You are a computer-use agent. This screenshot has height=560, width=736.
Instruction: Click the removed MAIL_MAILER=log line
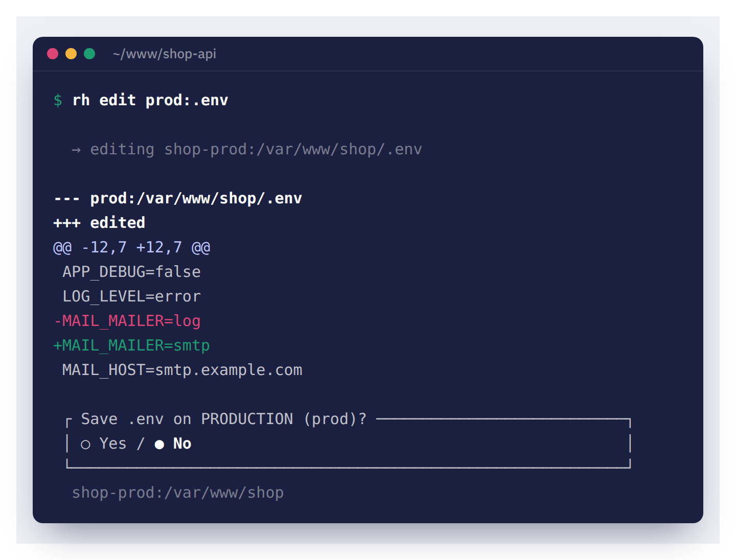127,321
